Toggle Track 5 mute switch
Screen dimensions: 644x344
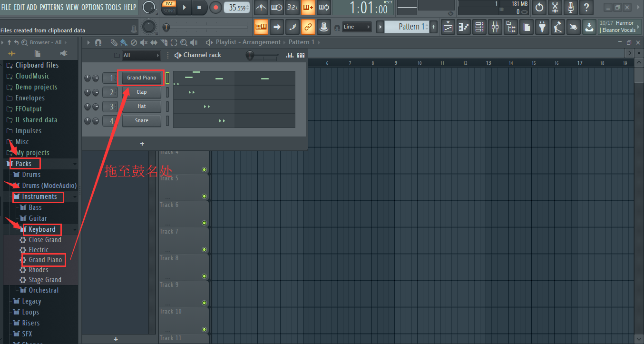point(205,196)
